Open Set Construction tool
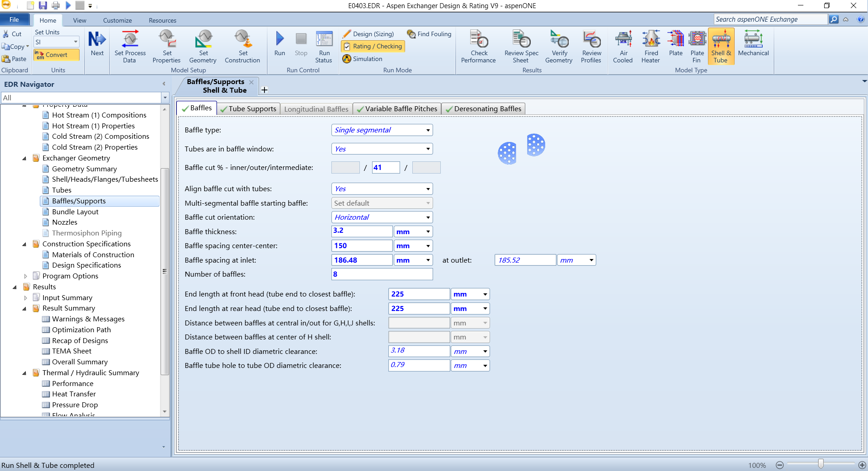Image resolution: width=868 pixels, height=471 pixels. [x=242, y=47]
